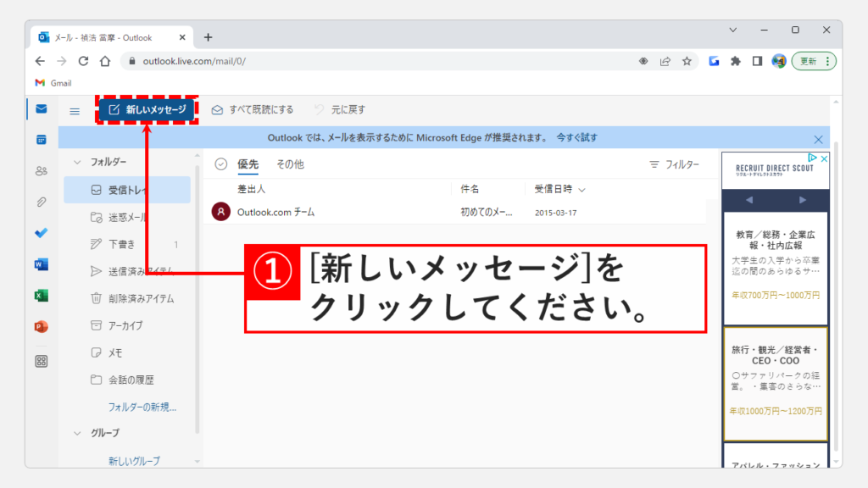Viewport: 868px width, 488px height.
Task: Toggle the hamburger navigation pane button
Action: click(75, 110)
